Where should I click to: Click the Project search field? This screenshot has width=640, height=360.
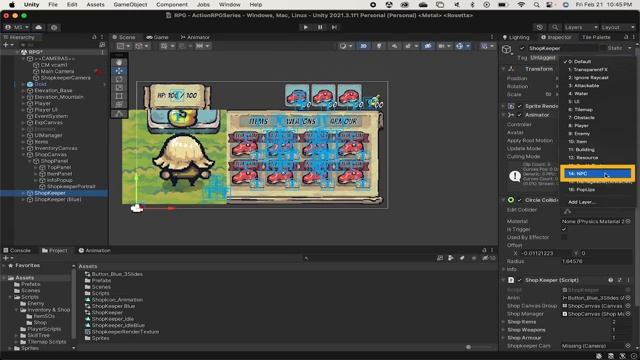[x=369, y=258]
